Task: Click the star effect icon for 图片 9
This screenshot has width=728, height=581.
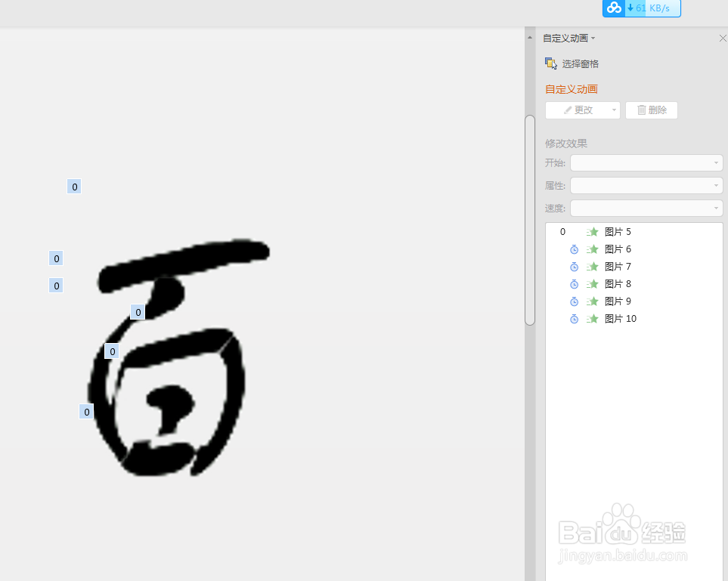Action: click(x=593, y=301)
